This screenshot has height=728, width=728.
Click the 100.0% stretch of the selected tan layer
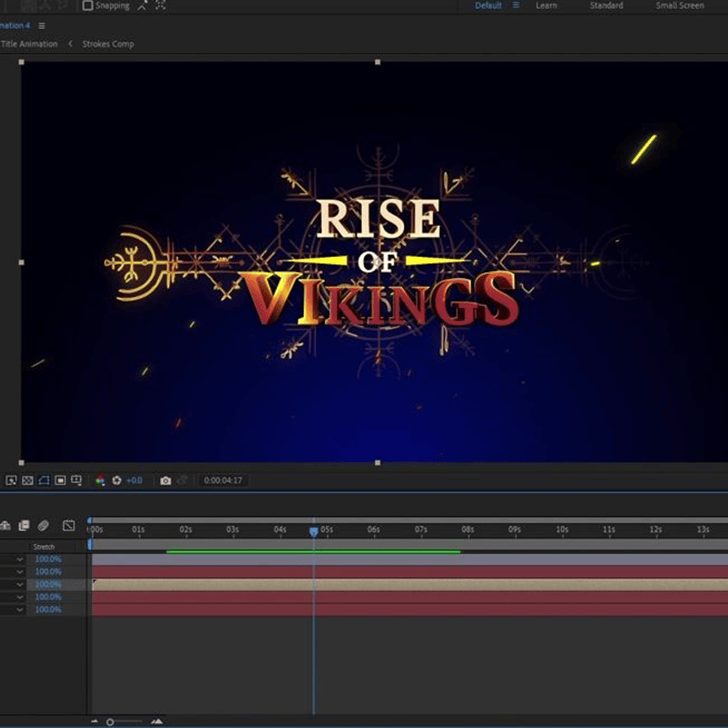pyautogui.click(x=48, y=585)
